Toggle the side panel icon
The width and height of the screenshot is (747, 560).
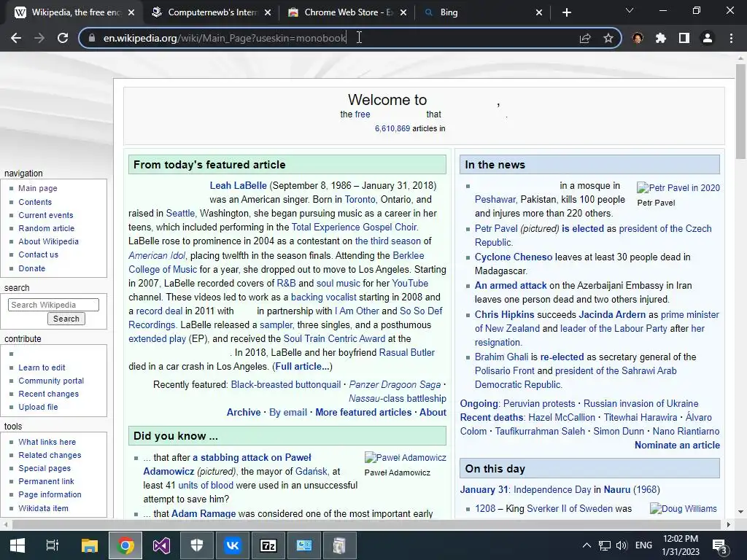pyautogui.click(x=684, y=38)
